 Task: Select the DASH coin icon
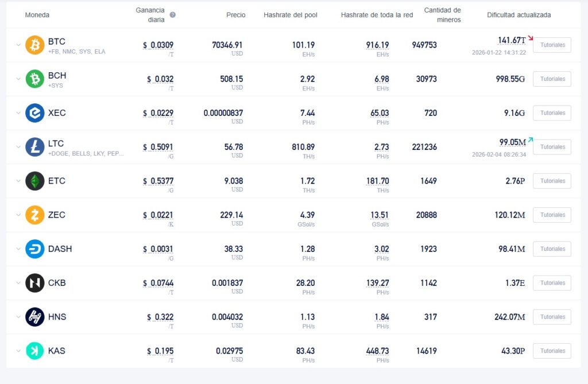click(34, 249)
